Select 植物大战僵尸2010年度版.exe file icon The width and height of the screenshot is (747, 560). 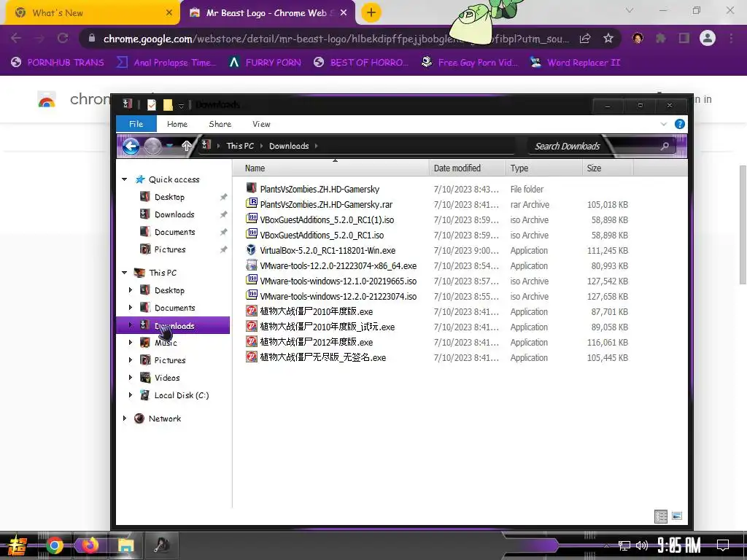(251, 311)
